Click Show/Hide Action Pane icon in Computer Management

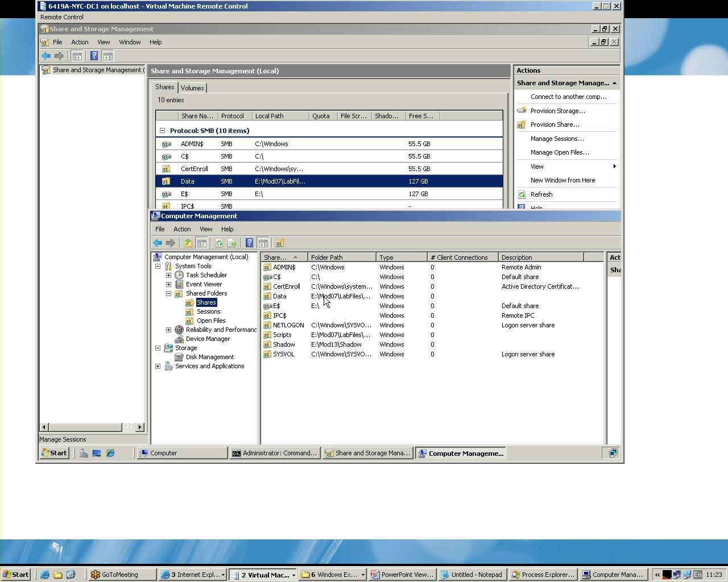point(263,243)
